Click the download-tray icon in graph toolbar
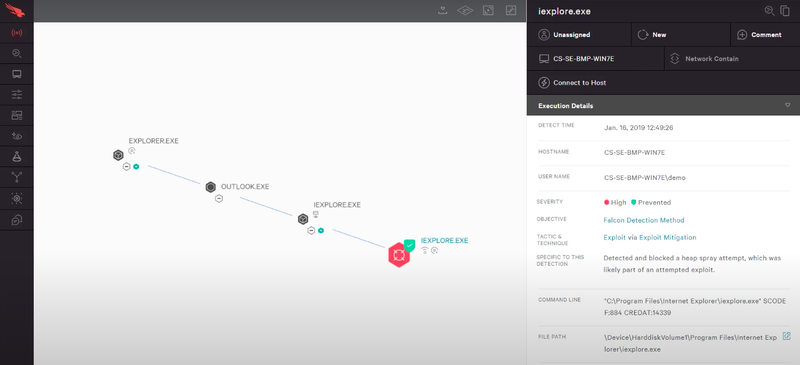 point(443,10)
